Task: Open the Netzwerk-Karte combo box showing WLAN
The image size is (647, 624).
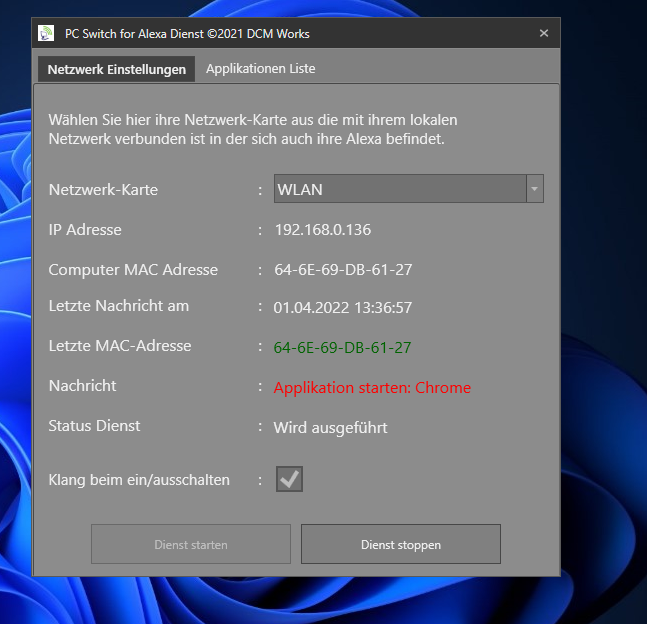Action: point(400,189)
